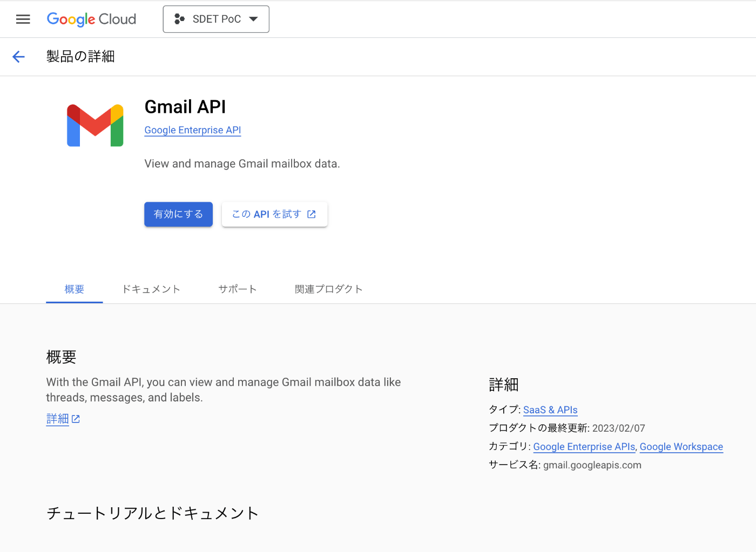756x552 pixels.
Task: Open the 関連プロダクト tab
Action: [x=329, y=289]
